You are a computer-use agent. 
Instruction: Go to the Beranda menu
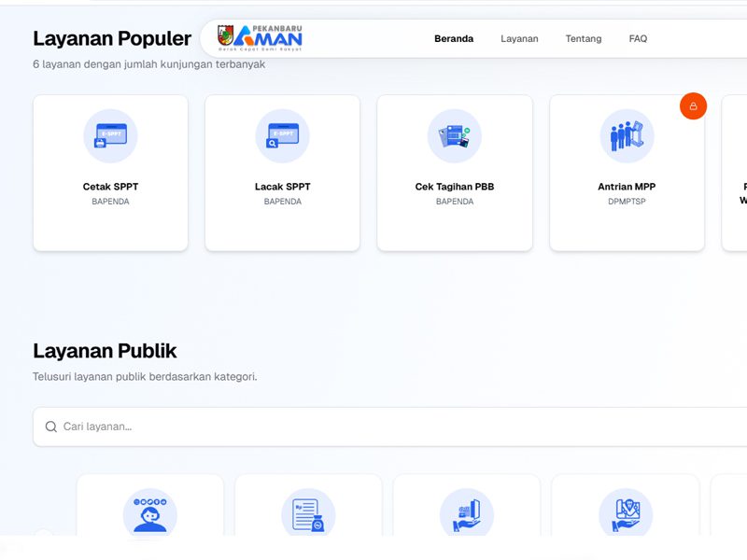pyautogui.click(x=454, y=39)
